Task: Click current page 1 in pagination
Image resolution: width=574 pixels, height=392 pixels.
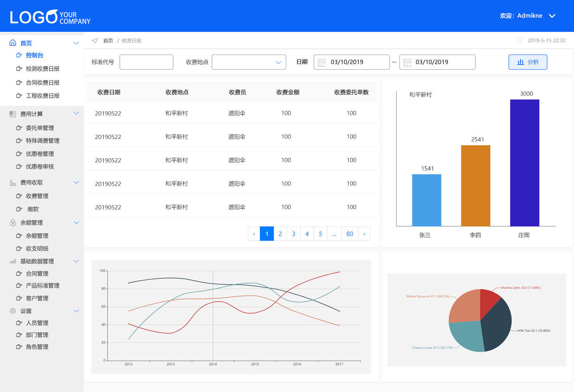Action: point(267,234)
